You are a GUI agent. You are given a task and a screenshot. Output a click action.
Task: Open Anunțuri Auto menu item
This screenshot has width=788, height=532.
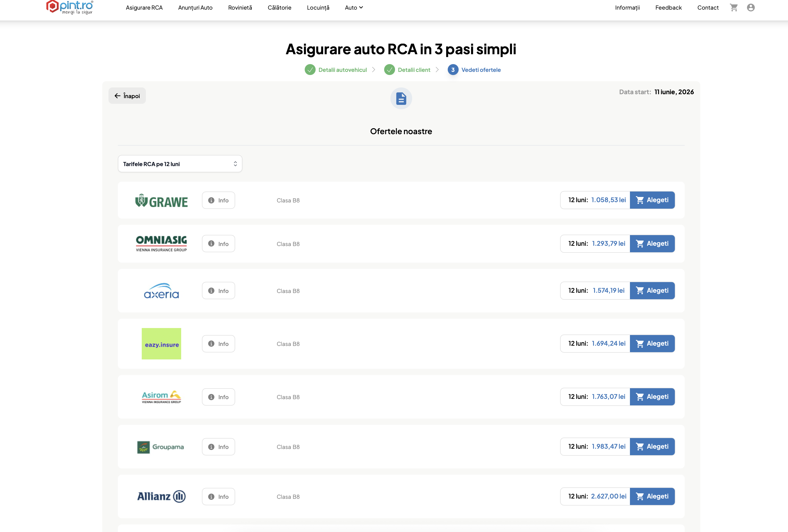[195, 8]
